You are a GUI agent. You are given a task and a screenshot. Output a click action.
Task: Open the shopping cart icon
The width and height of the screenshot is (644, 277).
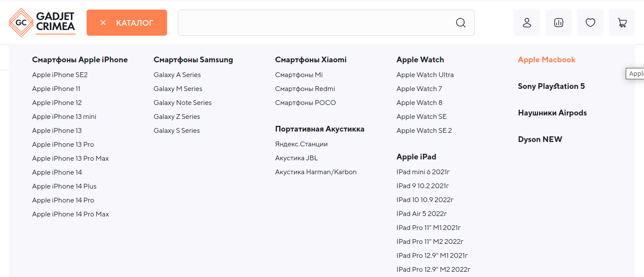[622, 23]
